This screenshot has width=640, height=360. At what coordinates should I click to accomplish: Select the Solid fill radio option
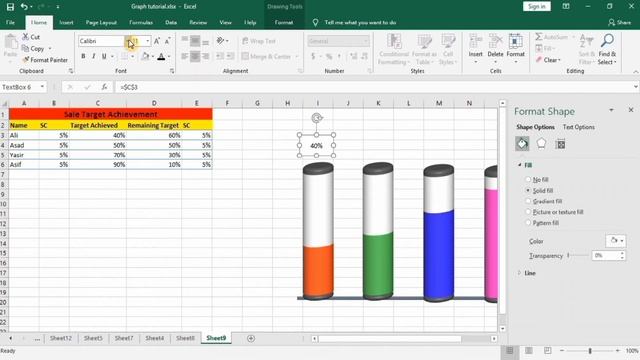[528, 190]
